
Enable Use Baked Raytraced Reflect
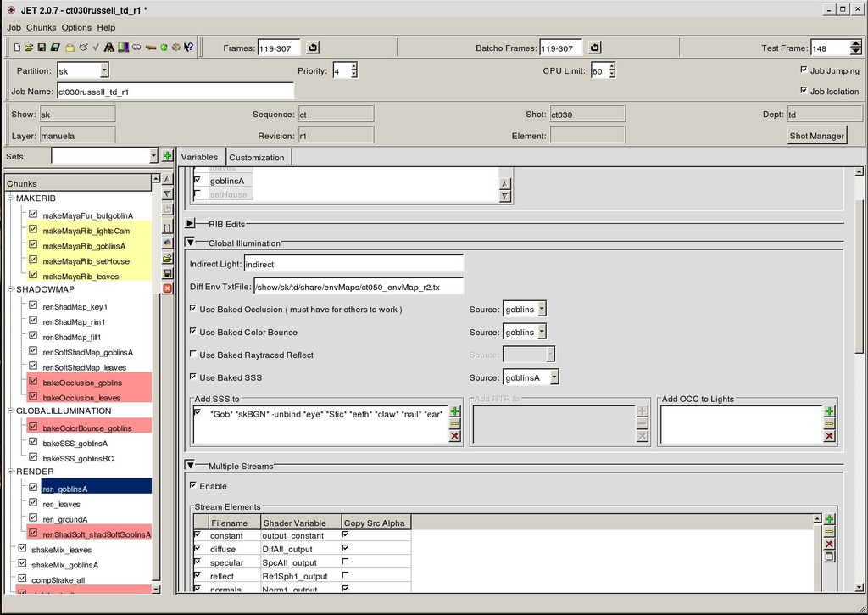tap(193, 355)
